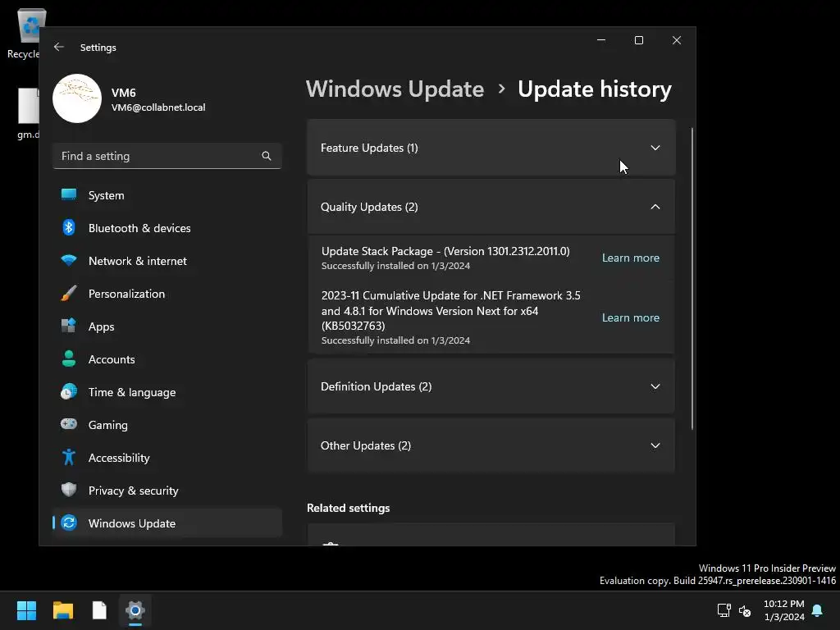Click the Wi-Fi network icon
The width and height of the screenshot is (840, 630).
pyautogui.click(x=69, y=260)
